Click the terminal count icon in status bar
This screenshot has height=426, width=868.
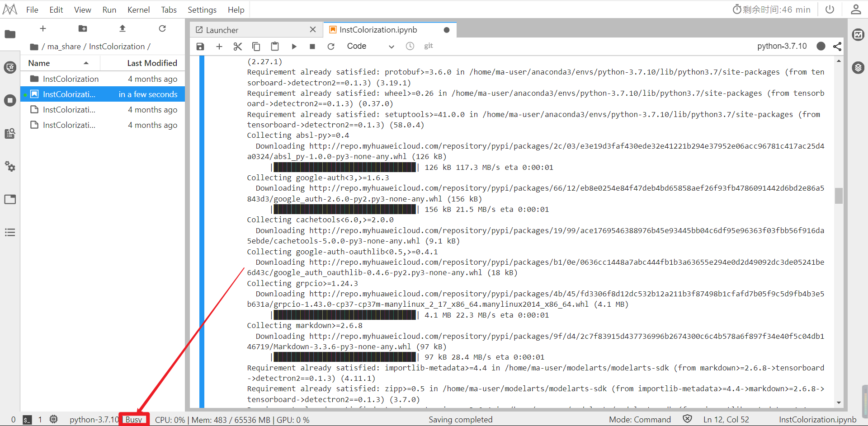pyautogui.click(x=27, y=420)
